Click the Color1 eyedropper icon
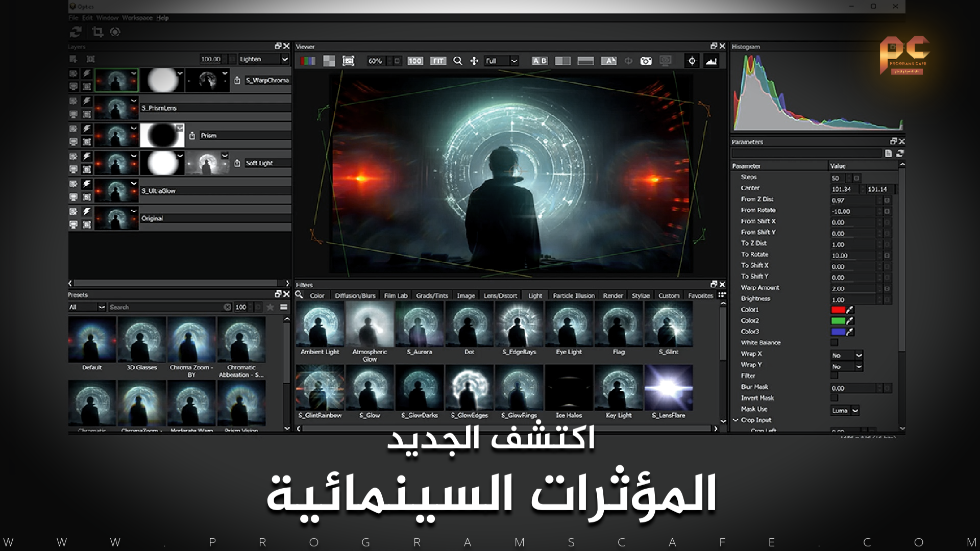Viewport: 980px width, 551px height. point(850,310)
